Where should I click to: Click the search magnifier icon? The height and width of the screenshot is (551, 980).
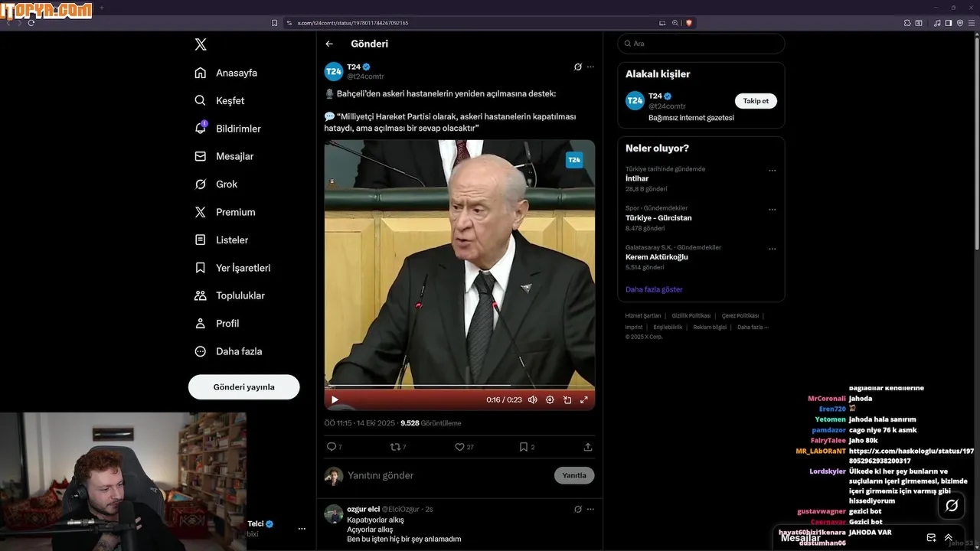pyautogui.click(x=628, y=44)
